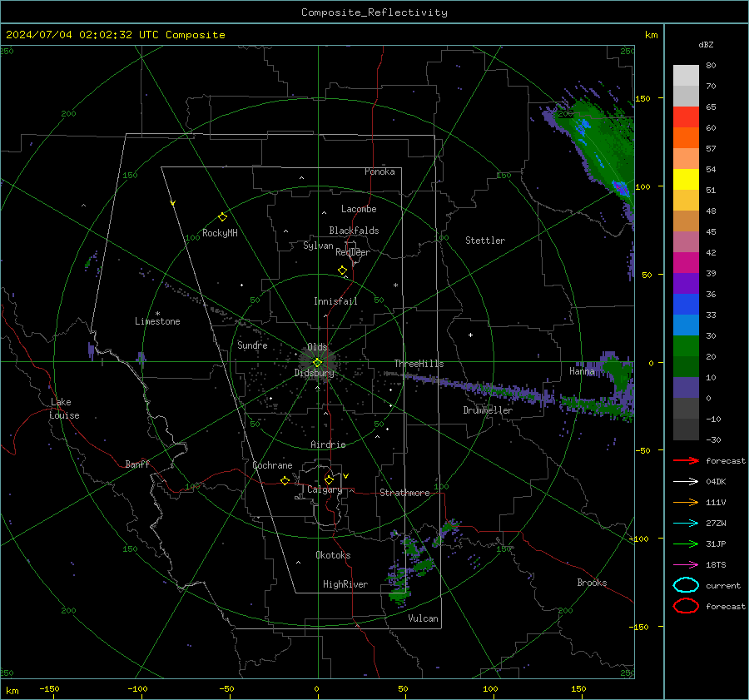Click the Innisfail city label
The image size is (749, 700).
[x=335, y=301]
